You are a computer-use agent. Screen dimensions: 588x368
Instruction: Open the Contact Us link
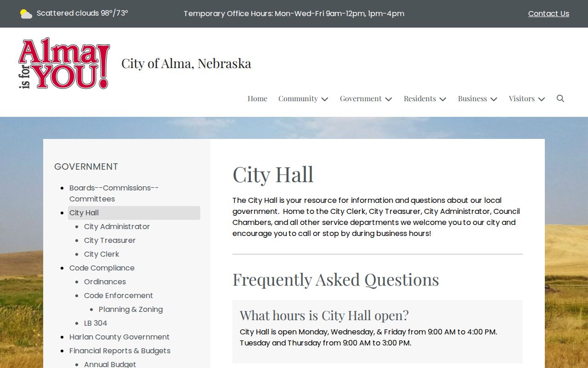[x=548, y=14]
